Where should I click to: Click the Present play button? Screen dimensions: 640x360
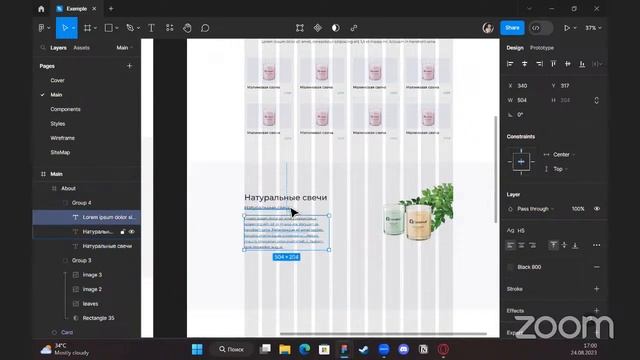(567, 28)
